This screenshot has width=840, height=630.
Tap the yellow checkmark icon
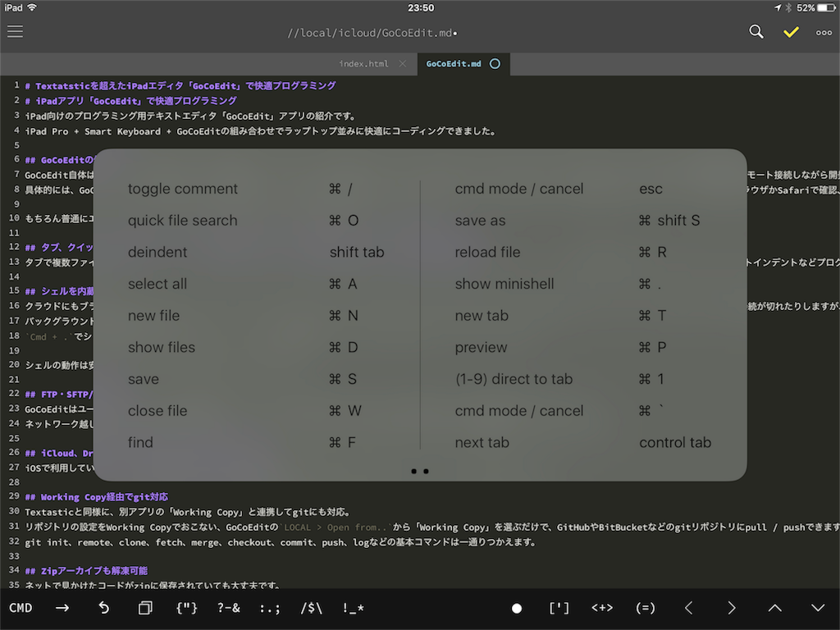(x=791, y=32)
